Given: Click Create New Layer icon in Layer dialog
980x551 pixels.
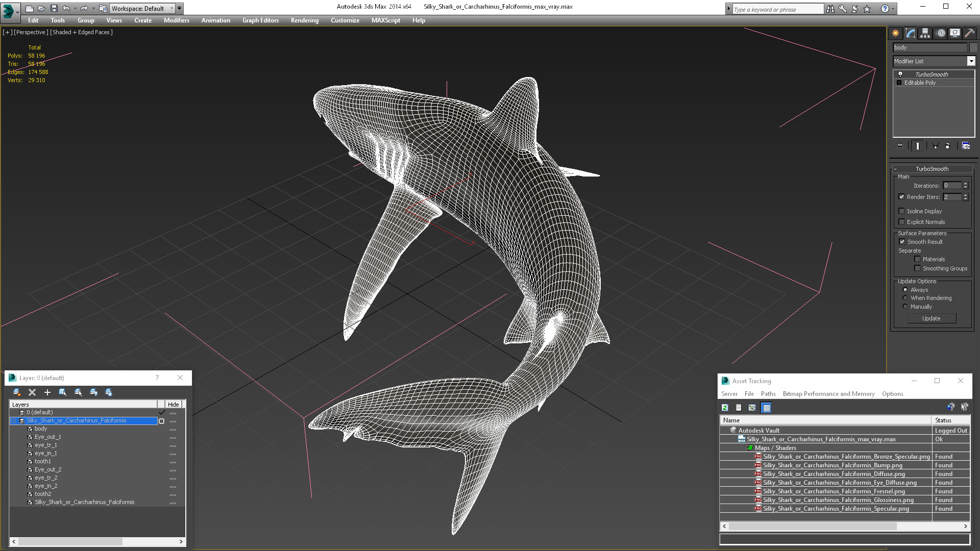Looking at the screenshot, I should tap(17, 392).
